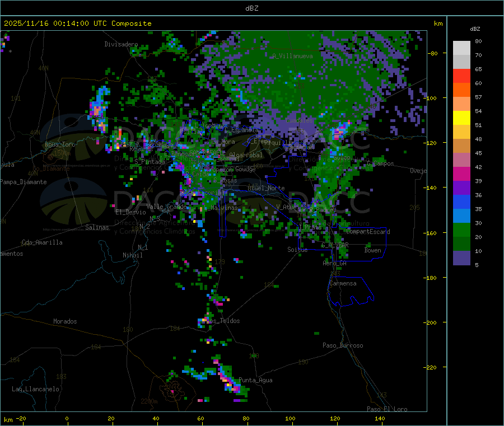Select the 42 dBZ magenta legend swatch
This screenshot has width=504, height=426.
(x=461, y=174)
